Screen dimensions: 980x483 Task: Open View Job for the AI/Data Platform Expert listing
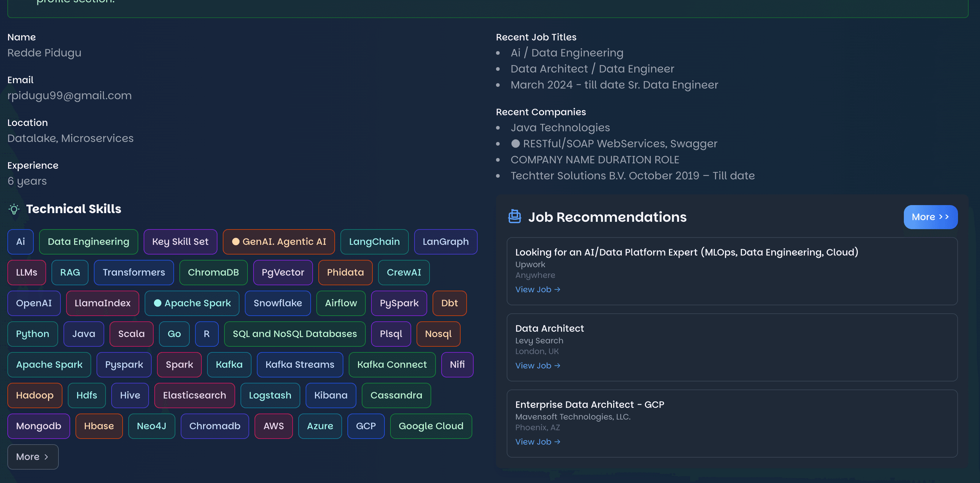(534, 289)
